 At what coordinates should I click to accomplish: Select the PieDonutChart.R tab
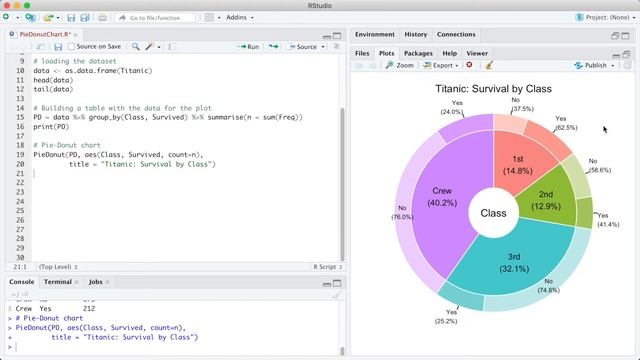tap(45, 34)
